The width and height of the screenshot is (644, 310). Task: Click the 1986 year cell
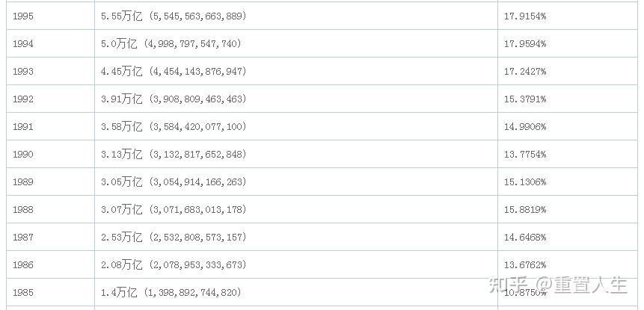[23, 264]
